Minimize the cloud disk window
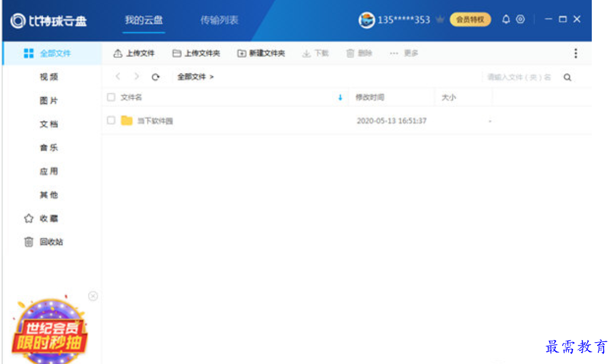Viewport: 612px width, 364px height. click(x=549, y=19)
